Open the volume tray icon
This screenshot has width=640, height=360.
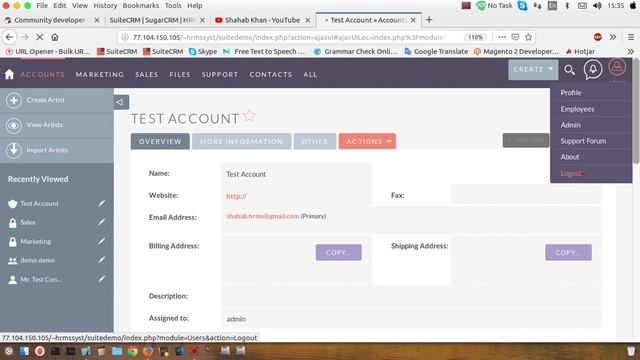click(597, 6)
